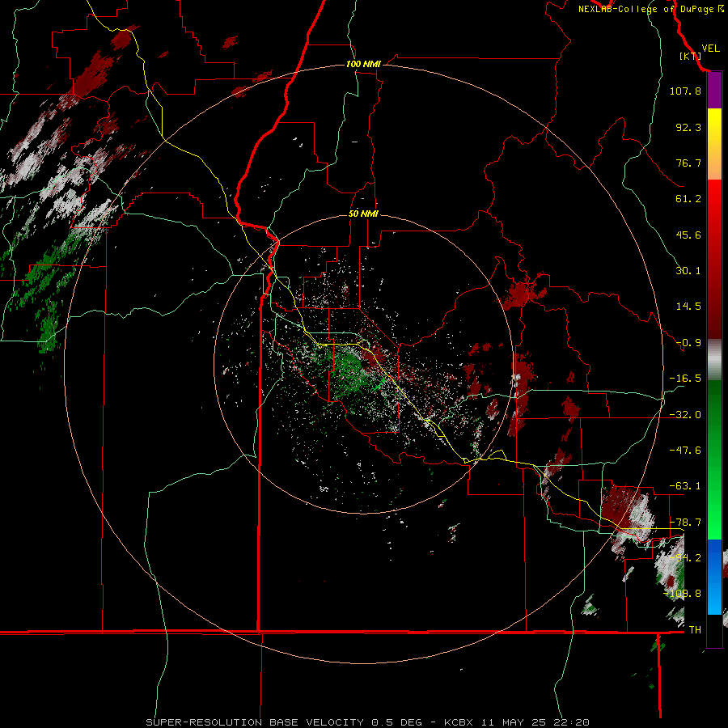Click the 50 NMI range ring label
This screenshot has height=728, width=728.
pos(363,214)
